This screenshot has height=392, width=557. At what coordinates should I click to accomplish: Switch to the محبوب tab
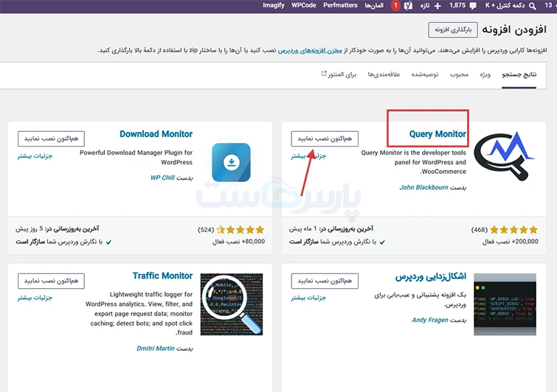[459, 74]
